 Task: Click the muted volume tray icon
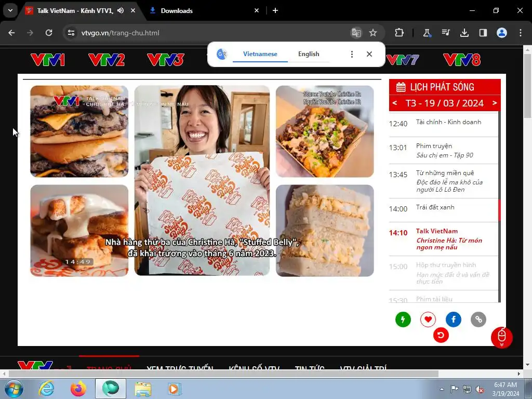pyautogui.click(x=480, y=390)
